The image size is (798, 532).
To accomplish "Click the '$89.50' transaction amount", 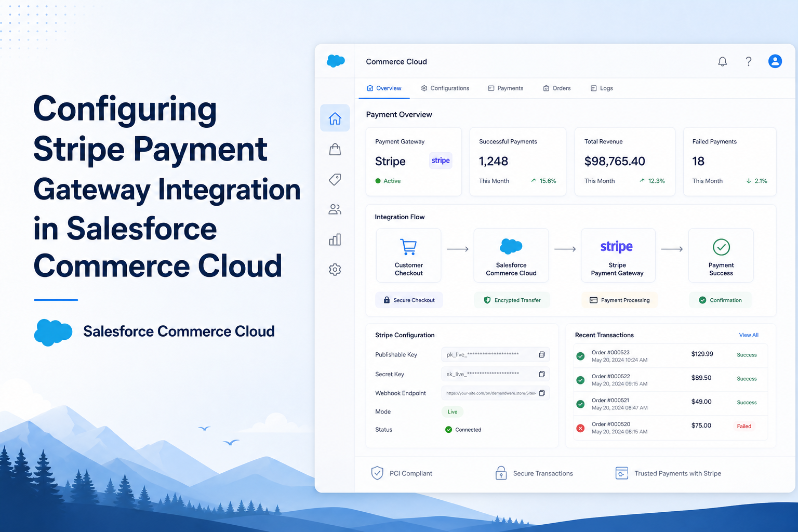I will [x=701, y=378].
